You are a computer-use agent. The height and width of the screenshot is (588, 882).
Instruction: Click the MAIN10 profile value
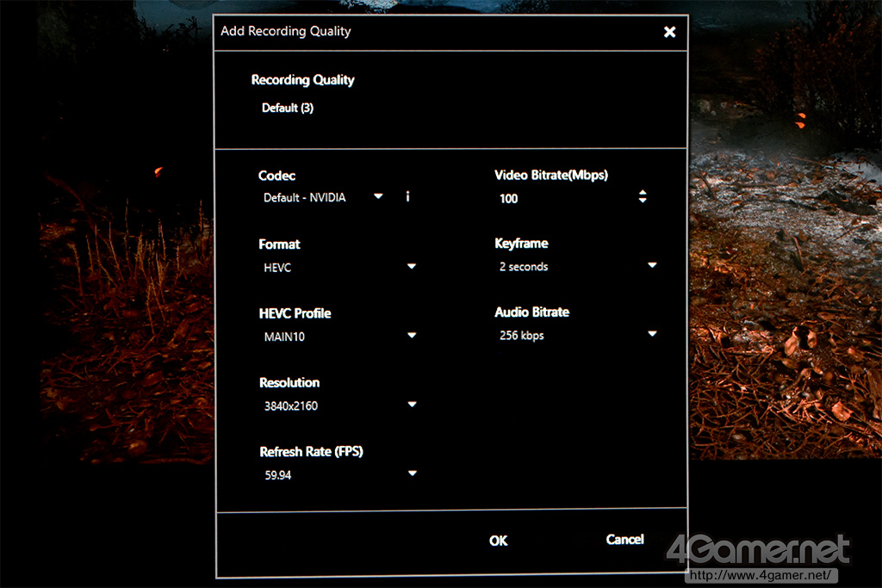[284, 337]
